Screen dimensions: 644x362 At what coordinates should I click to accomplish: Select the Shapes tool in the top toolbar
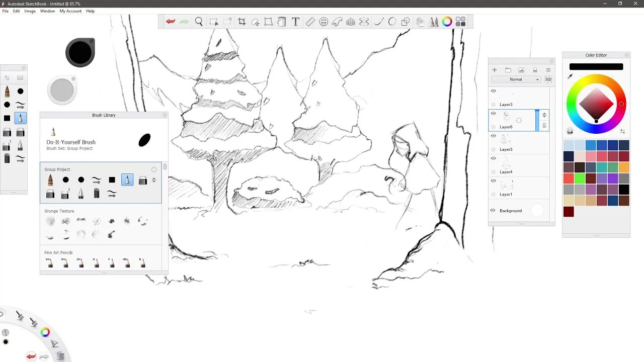(x=406, y=22)
